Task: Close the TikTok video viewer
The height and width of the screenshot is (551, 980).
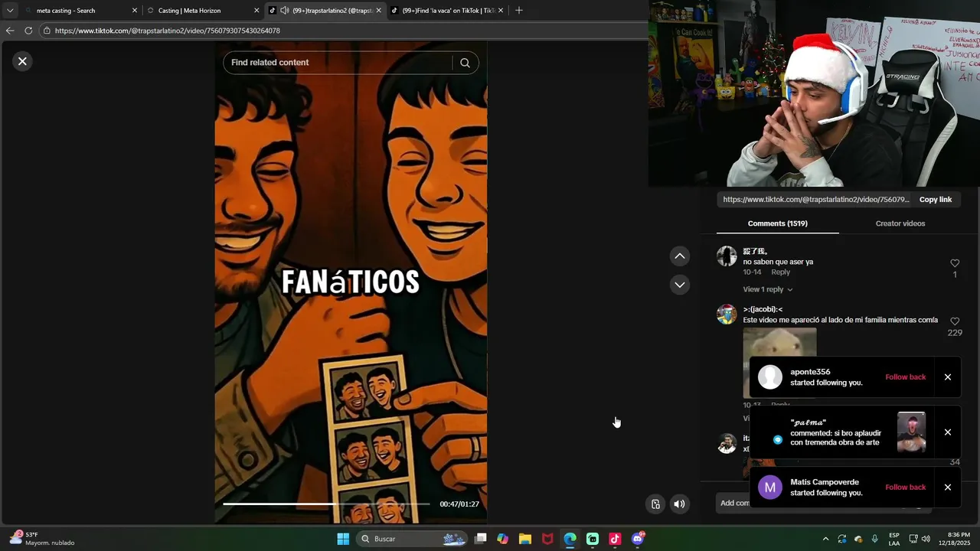Action: pyautogui.click(x=22, y=61)
